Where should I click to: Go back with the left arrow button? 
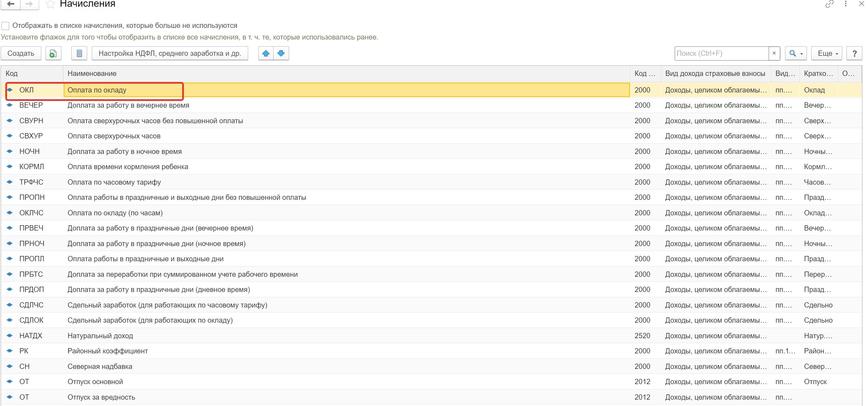(11, 4)
